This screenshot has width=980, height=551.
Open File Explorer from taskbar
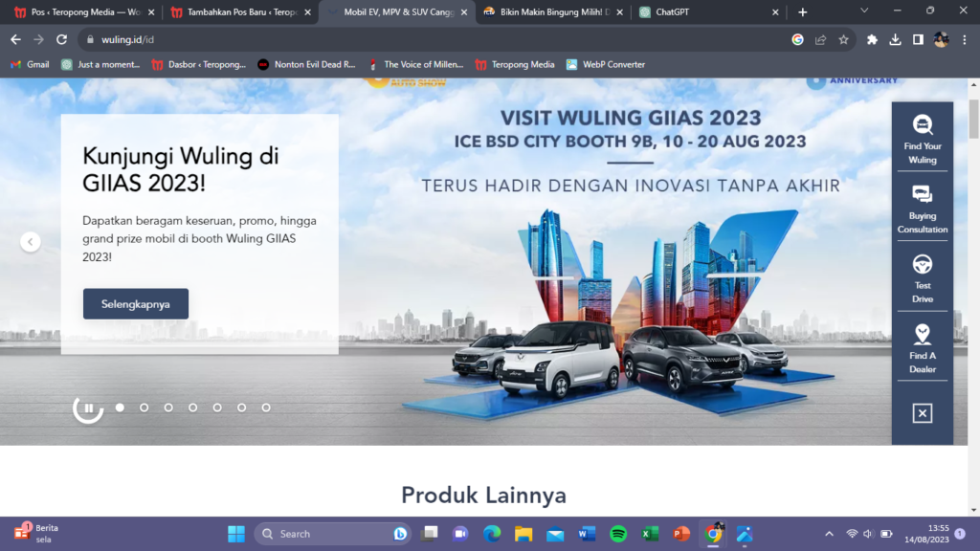[523, 534]
